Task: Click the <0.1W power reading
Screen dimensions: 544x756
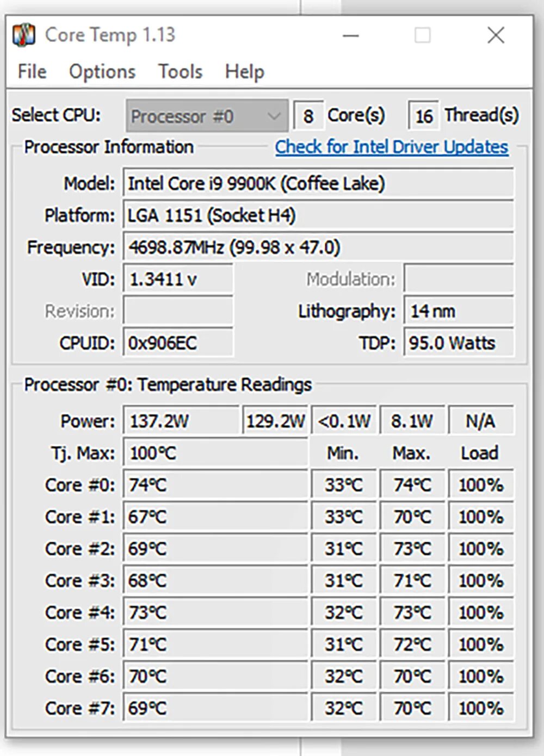Action: [344, 421]
